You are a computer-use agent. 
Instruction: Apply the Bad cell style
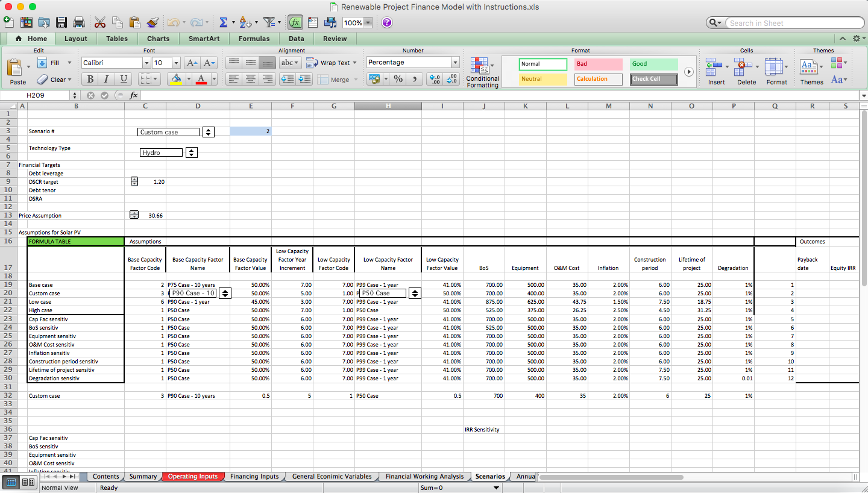599,64
